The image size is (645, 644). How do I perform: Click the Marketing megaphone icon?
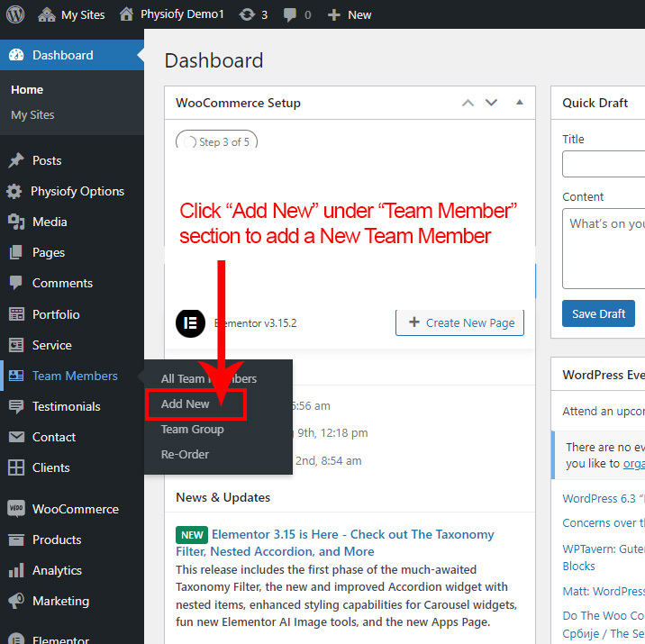point(15,601)
